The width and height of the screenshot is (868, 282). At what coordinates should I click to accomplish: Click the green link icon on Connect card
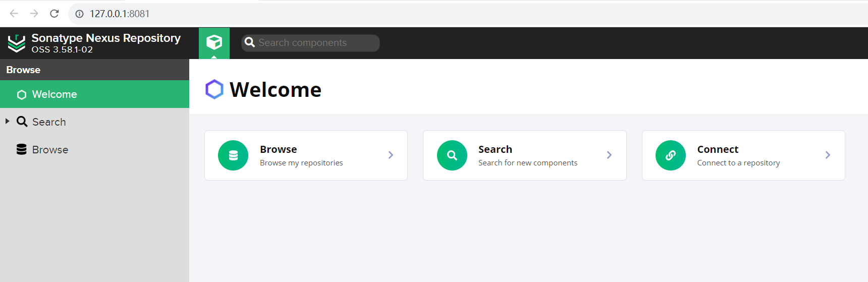point(671,155)
